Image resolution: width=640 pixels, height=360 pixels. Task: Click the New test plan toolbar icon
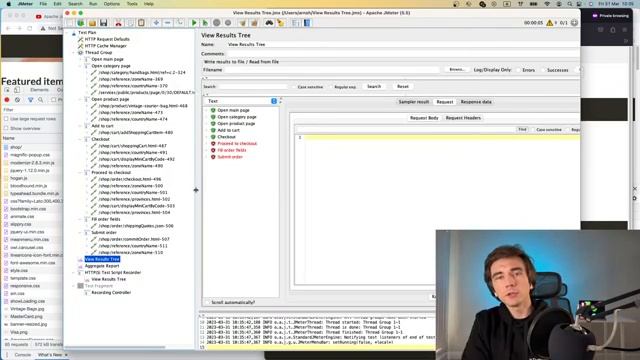70,23
